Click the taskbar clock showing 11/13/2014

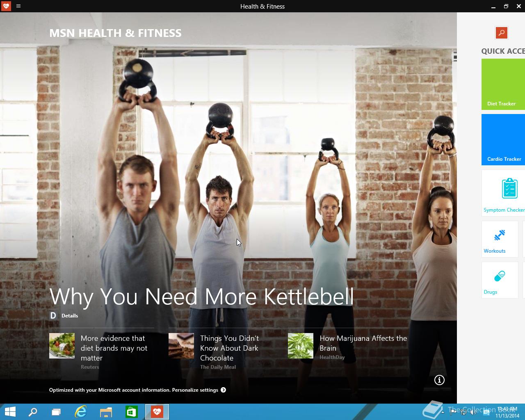tap(507, 412)
